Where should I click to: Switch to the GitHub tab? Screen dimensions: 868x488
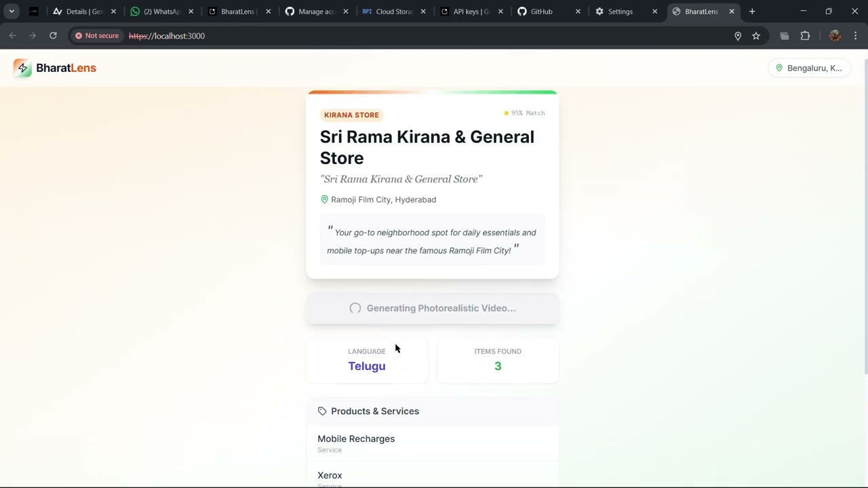coord(549,12)
